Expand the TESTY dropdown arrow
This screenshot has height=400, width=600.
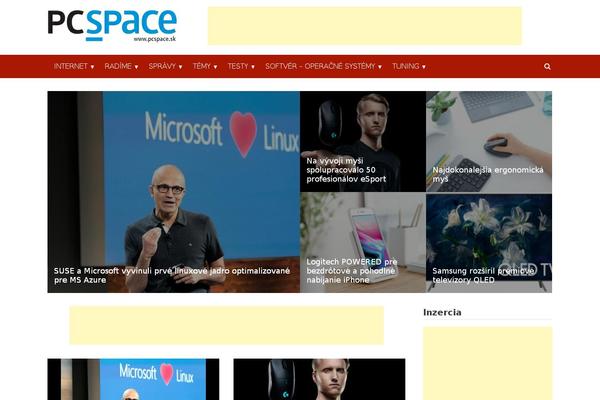click(x=253, y=67)
